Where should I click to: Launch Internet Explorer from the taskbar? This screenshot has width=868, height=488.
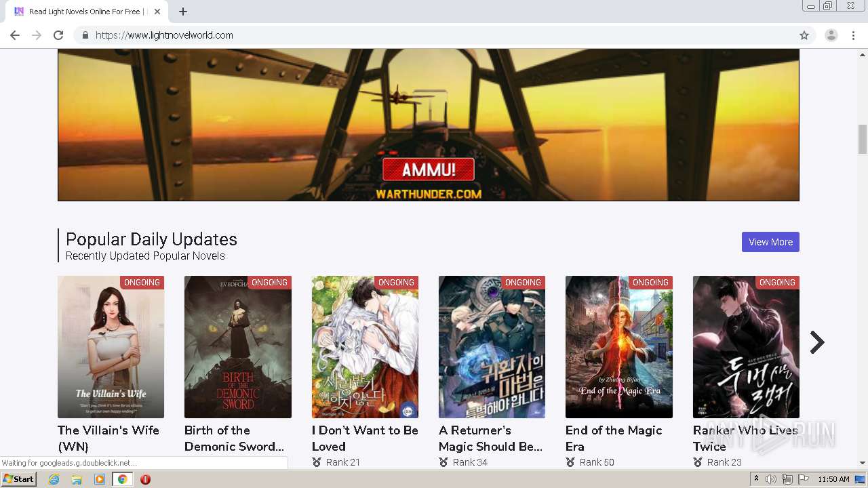coord(54,479)
